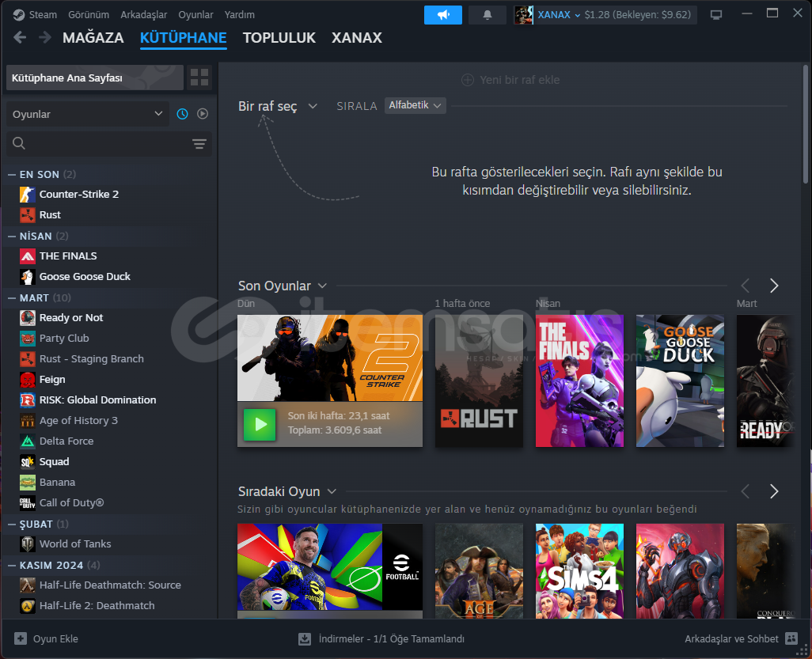Viewport: 812px width, 659px height.
Task: Click the World of Tanks icon
Action: [28, 544]
